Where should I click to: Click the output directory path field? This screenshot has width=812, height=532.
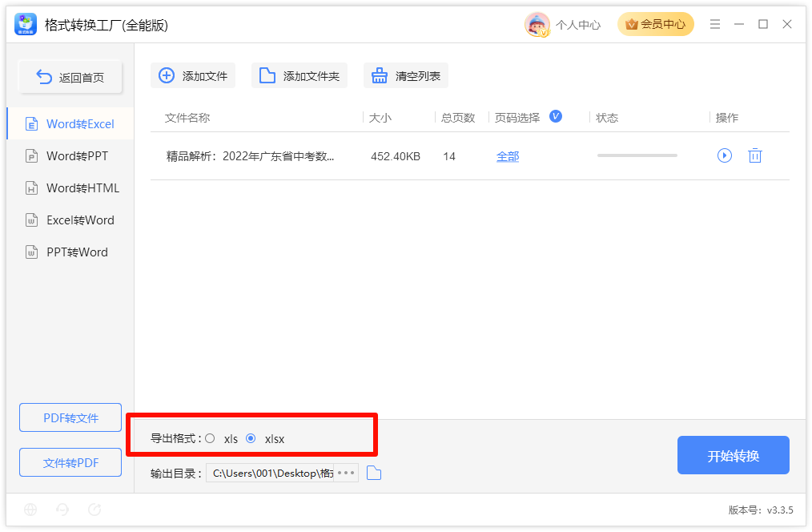click(x=270, y=473)
